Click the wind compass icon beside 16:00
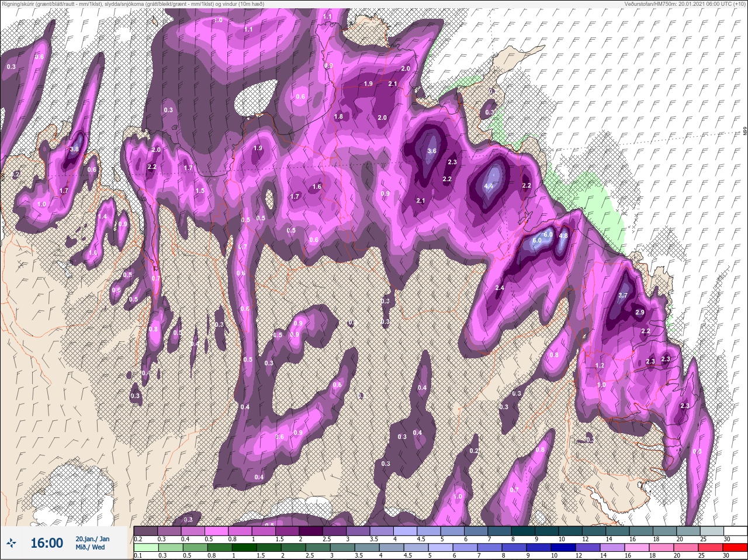The height and width of the screenshot is (560, 748). point(12,543)
